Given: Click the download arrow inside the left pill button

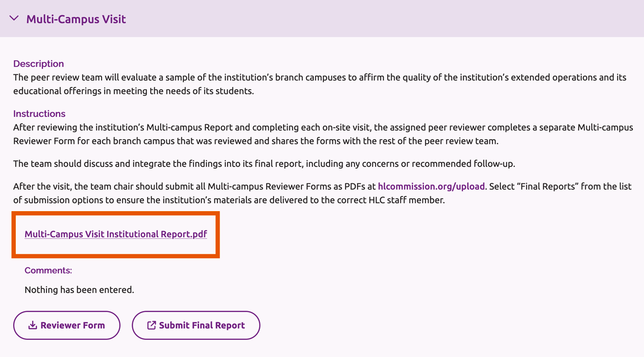Looking at the screenshot, I should (x=33, y=325).
